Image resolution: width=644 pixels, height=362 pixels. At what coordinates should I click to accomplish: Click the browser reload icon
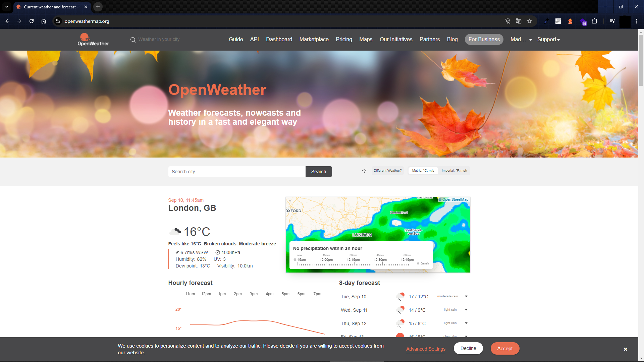[32, 21]
